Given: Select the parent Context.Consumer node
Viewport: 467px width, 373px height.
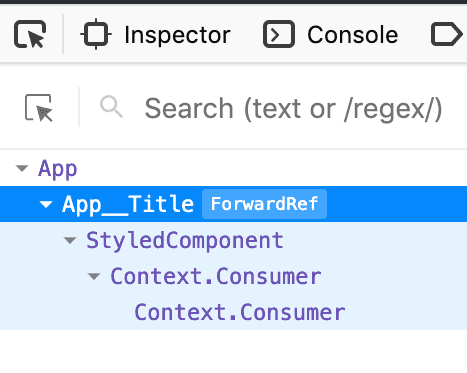Looking at the screenshot, I should 216,276.
